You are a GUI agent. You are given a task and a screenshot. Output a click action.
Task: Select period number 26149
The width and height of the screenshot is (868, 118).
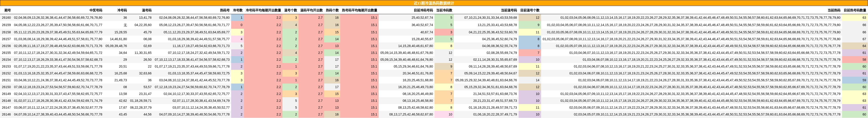6,94
